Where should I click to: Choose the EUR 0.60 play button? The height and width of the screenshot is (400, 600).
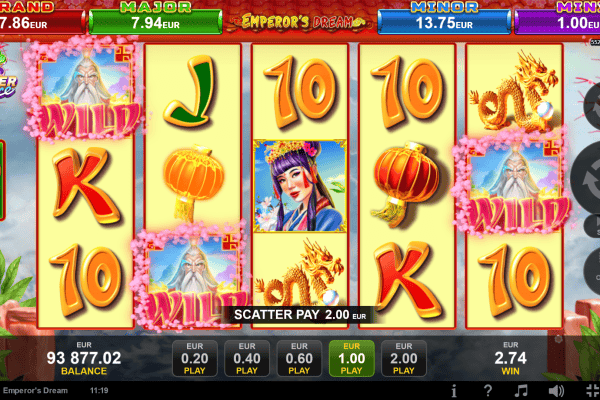pos(299,358)
